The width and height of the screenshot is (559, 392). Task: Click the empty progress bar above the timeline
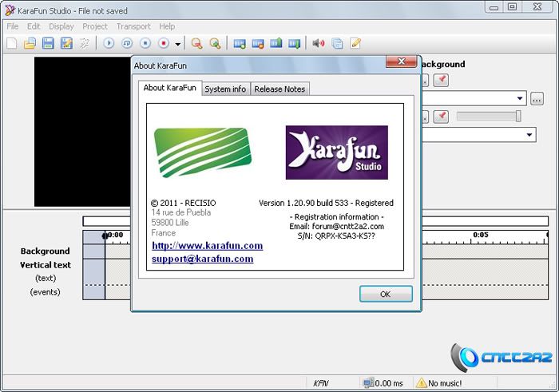point(315,221)
